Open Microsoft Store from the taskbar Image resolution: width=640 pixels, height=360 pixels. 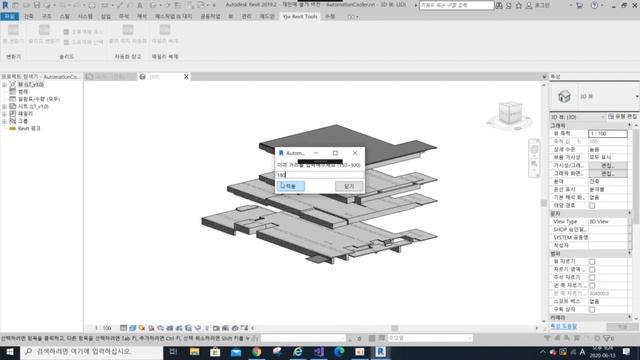click(x=215, y=352)
